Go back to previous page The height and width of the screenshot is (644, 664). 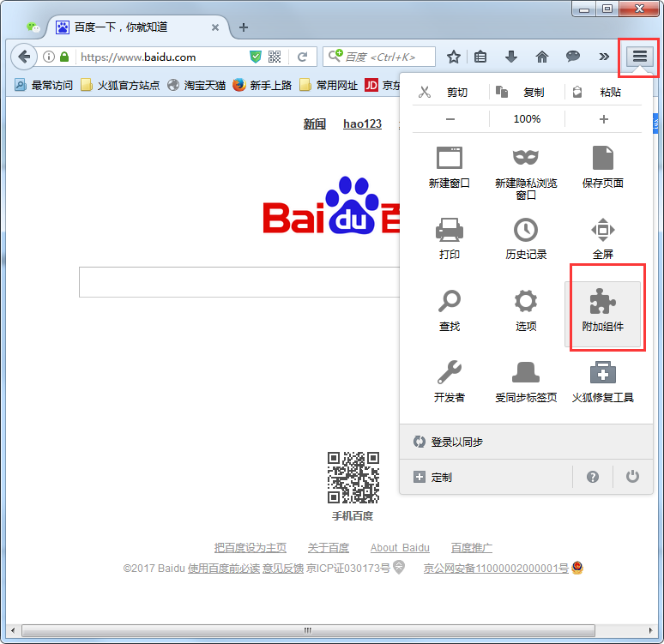tap(24, 57)
